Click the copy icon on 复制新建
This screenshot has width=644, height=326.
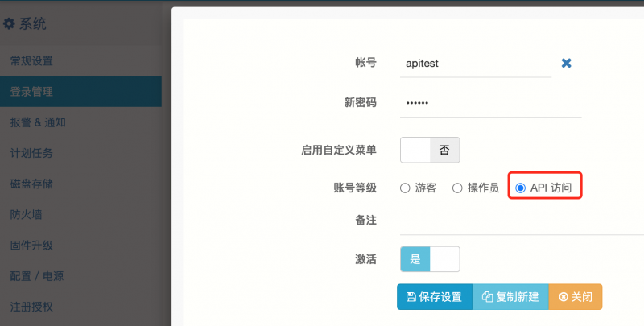(486, 297)
